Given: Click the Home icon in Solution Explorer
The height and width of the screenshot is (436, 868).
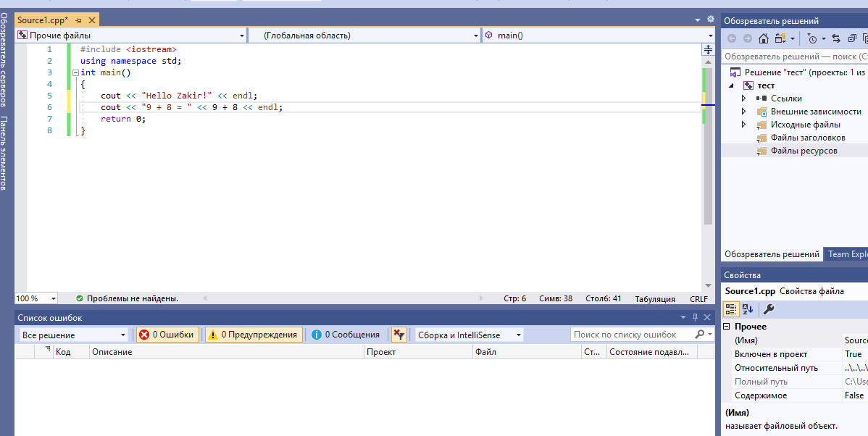Looking at the screenshot, I should click(763, 38).
